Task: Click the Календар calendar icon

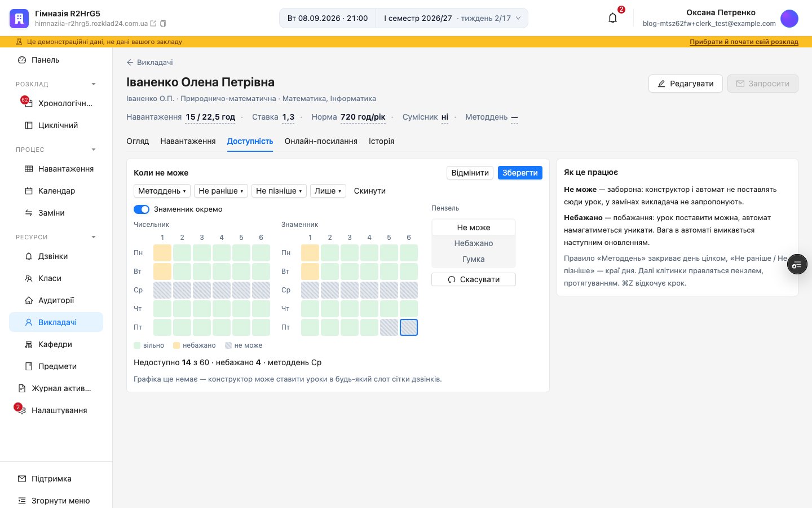Action: tap(29, 191)
